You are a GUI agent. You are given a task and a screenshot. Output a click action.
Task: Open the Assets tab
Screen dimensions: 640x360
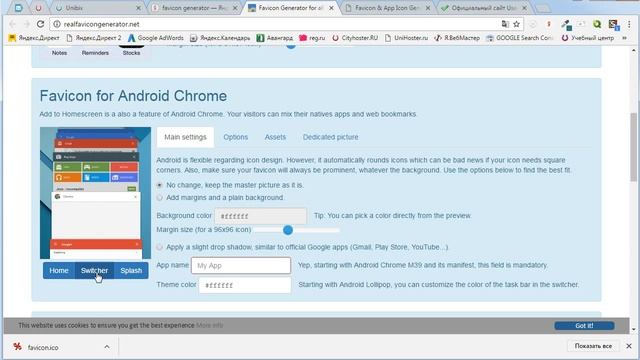[275, 137]
